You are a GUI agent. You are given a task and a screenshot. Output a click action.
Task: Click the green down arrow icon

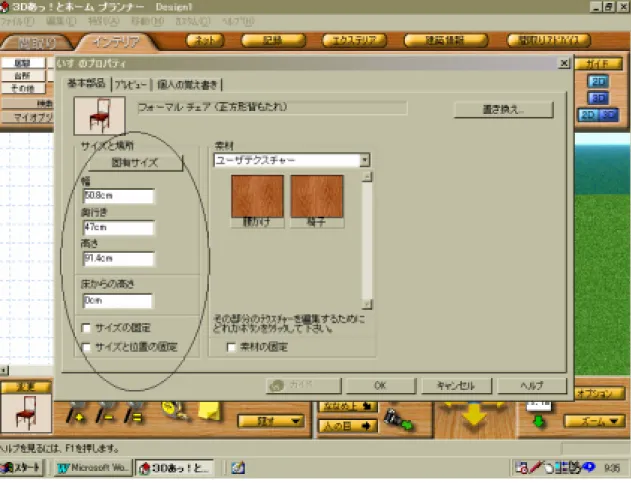538,422
